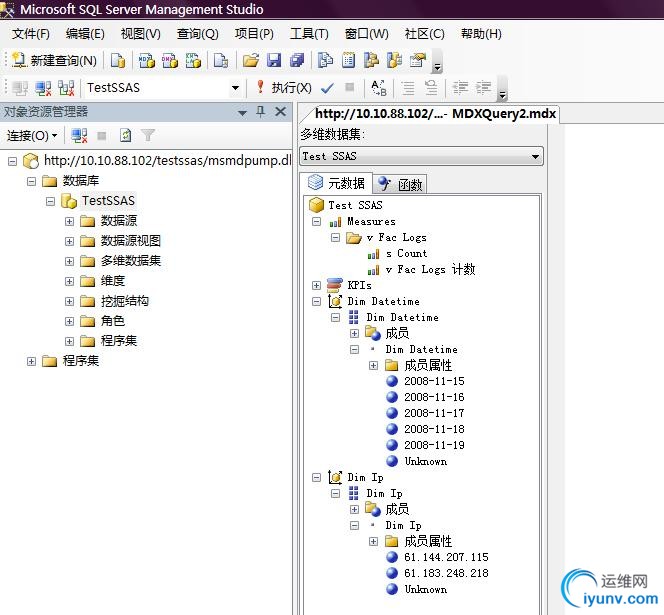
Task: Click the Decrease indent icon
Action: click(460, 88)
